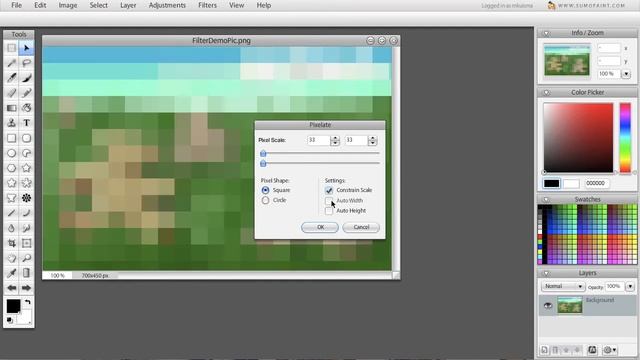The height and width of the screenshot is (360, 640).
Task: Visit www.sumopaint.com link
Action: pos(591,6)
